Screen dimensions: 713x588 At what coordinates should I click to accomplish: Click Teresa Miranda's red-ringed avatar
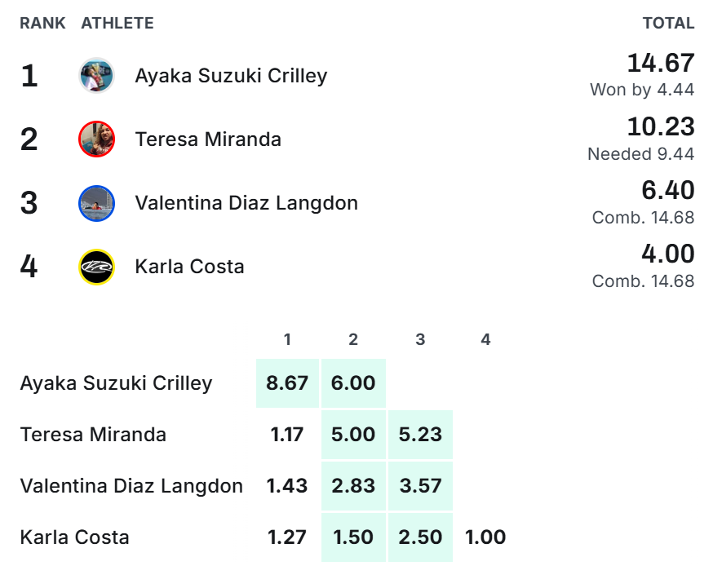coord(96,139)
